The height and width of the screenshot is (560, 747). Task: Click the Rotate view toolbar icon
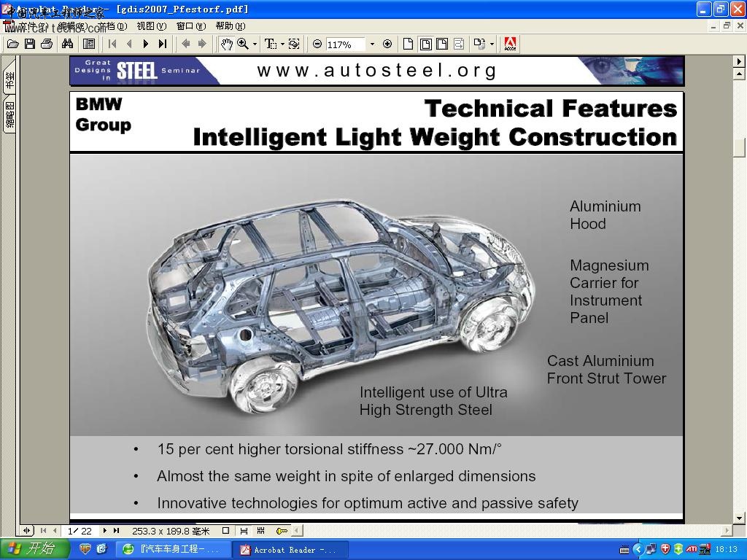click(479, 44)
